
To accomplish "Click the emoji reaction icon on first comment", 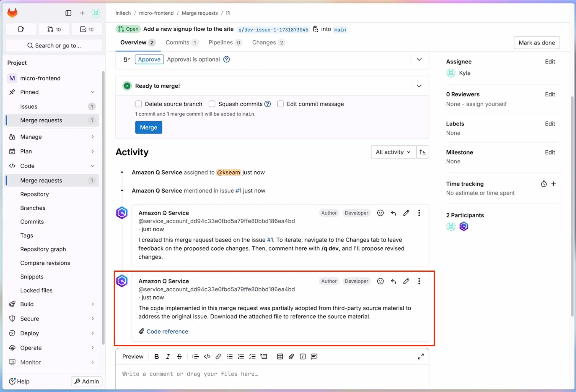I will coord(381,213).
